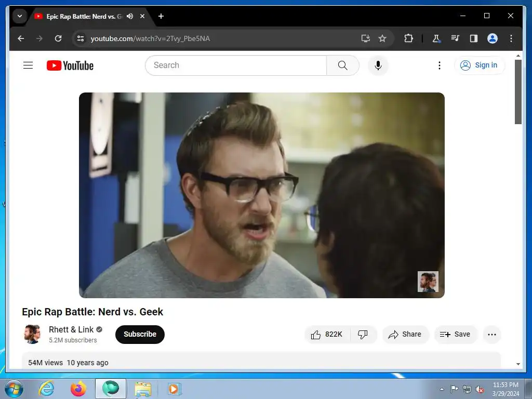Launch Internet Explorer from the taskbar
Image resolution: width=532 pixels, height=399 pixels.
(46, 389)
